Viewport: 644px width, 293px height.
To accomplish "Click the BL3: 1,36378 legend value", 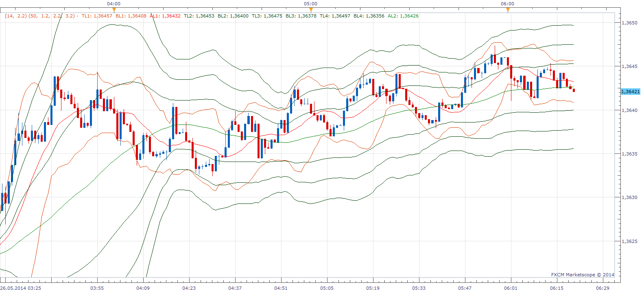I will pyautogui.click(x=301, y=16).
